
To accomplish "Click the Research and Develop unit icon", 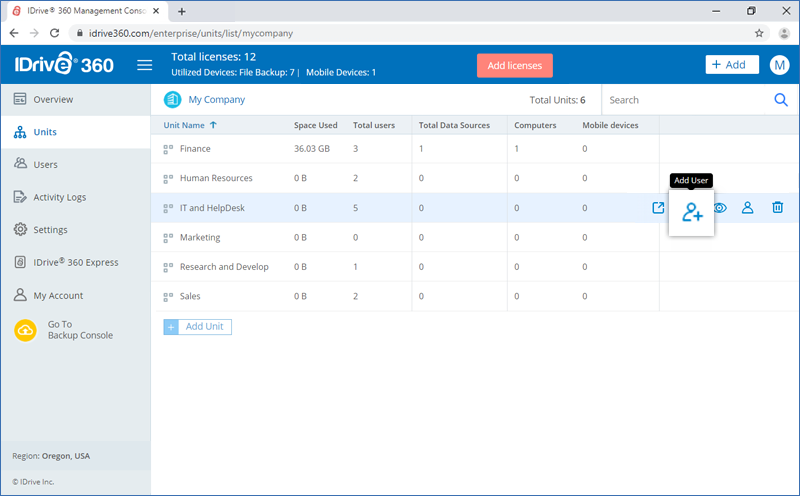I will (x=168, y=267).
